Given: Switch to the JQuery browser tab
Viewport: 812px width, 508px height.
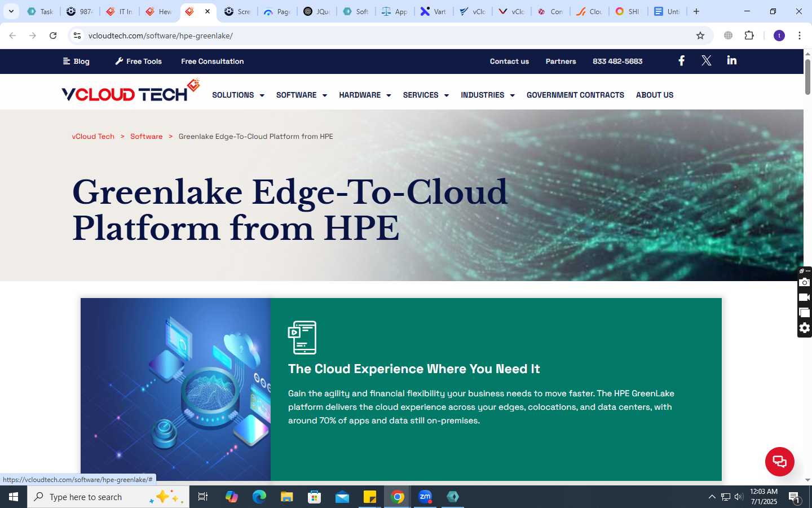Looking at the screenshot, I should (x=316, y=11).
